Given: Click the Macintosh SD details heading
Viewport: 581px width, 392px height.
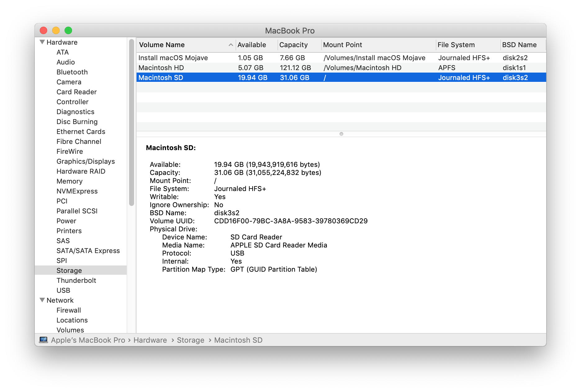Looking at the screenshot, I should (x=171, y=148).
